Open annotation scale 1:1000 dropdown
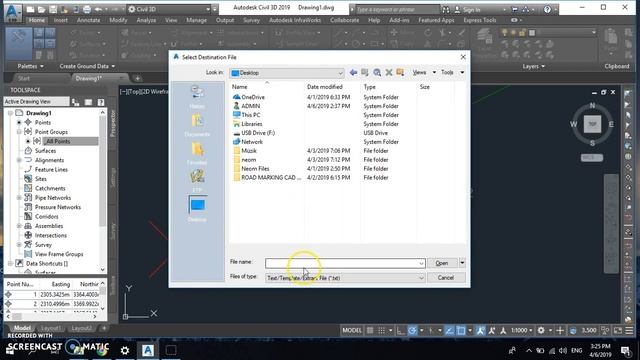The height and width of the screenshot is (360, 640). tap(522, 330)
